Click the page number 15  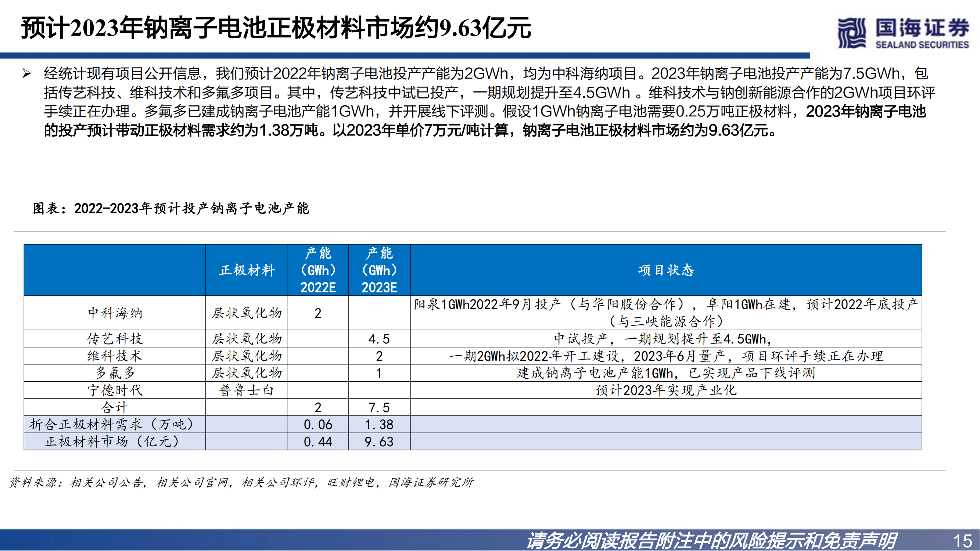click(x=962, y=541)
